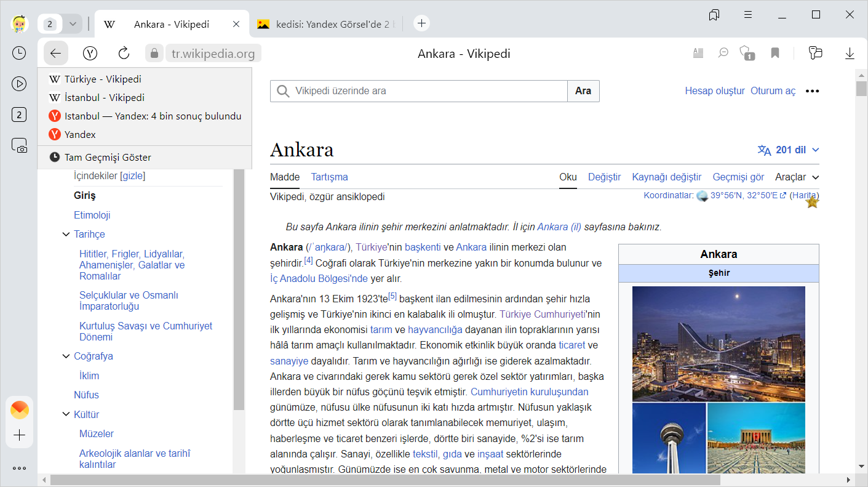Bookmark this page using the bookmark icon
This screenshot has height=487, width=868.
(775, 54)
